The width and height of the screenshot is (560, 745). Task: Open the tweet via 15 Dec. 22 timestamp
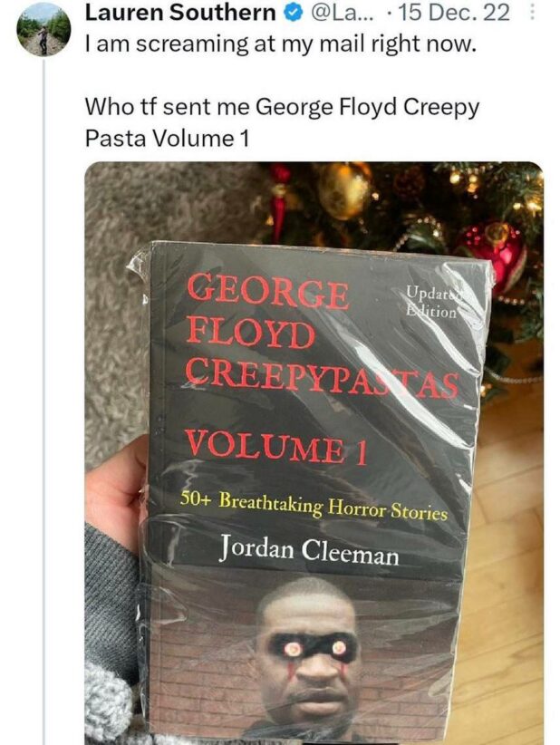pos(454,13)
